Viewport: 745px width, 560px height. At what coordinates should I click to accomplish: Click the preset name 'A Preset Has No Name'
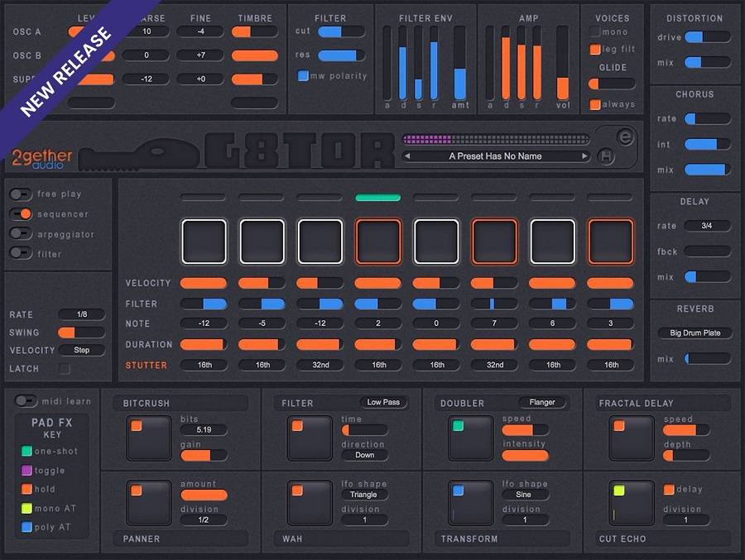495,156
